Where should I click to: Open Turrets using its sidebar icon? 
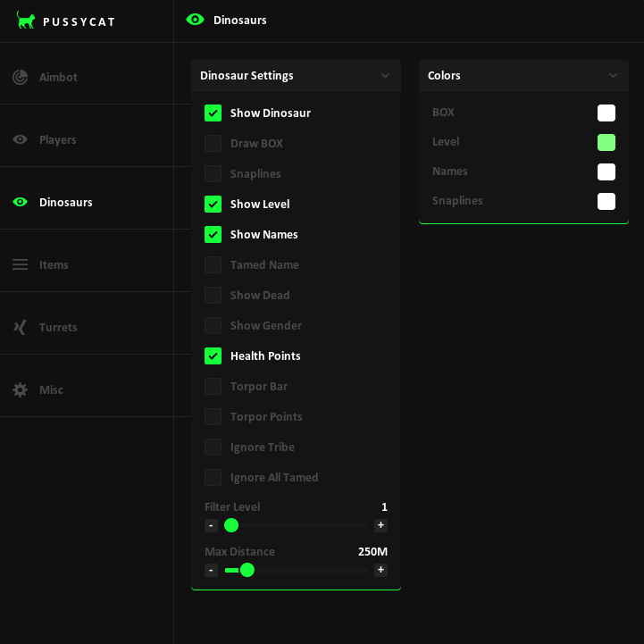21,328
